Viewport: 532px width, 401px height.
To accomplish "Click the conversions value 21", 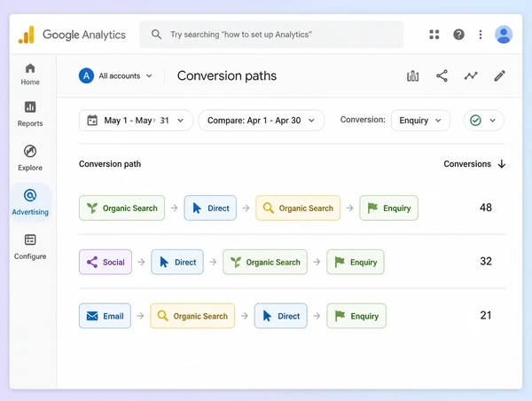I will [x=486, y=315].
